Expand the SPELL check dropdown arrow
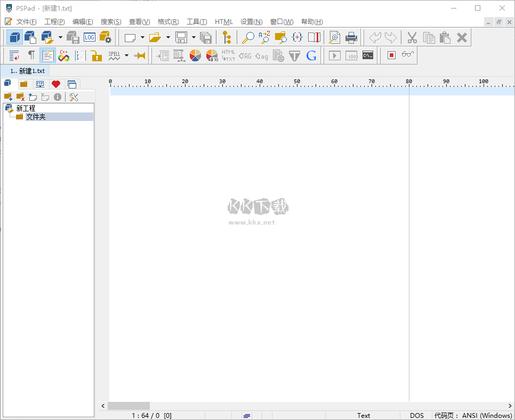515x420 pixels. click(x=126, y=55)
